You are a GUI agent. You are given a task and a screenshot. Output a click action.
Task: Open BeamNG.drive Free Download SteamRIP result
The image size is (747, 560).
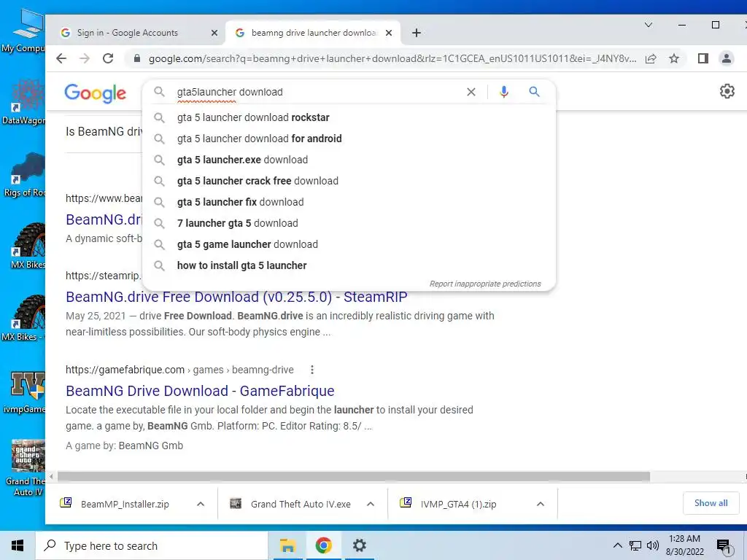(236, 297)
